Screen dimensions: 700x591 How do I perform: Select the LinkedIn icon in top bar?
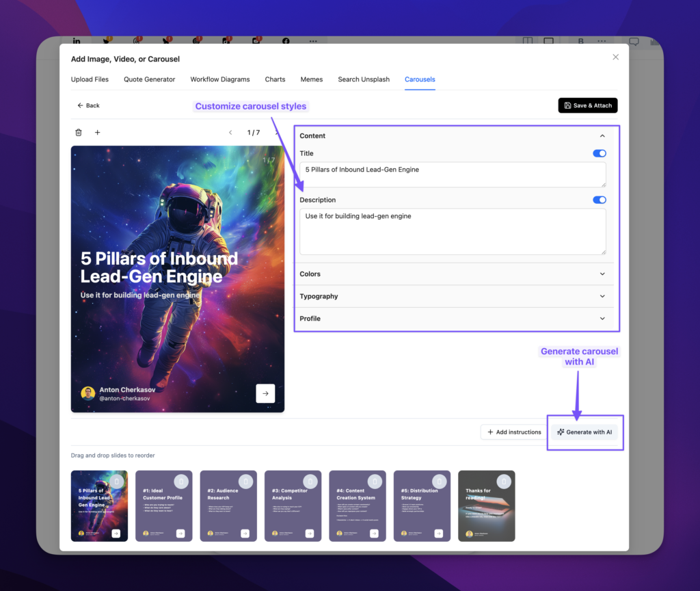click(x=77, y=41)
